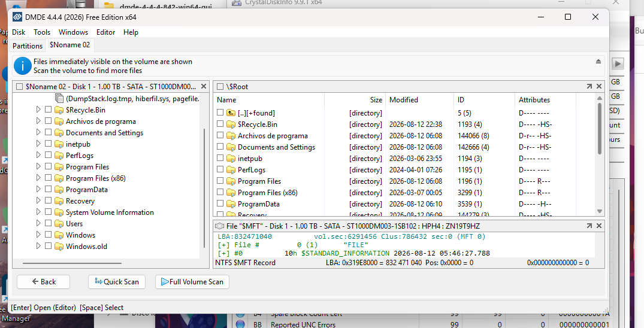The width and height of the screenshot is (644, 328).
Task: Click the tree panel vertical scrollbar
Action: click(204, 188)
